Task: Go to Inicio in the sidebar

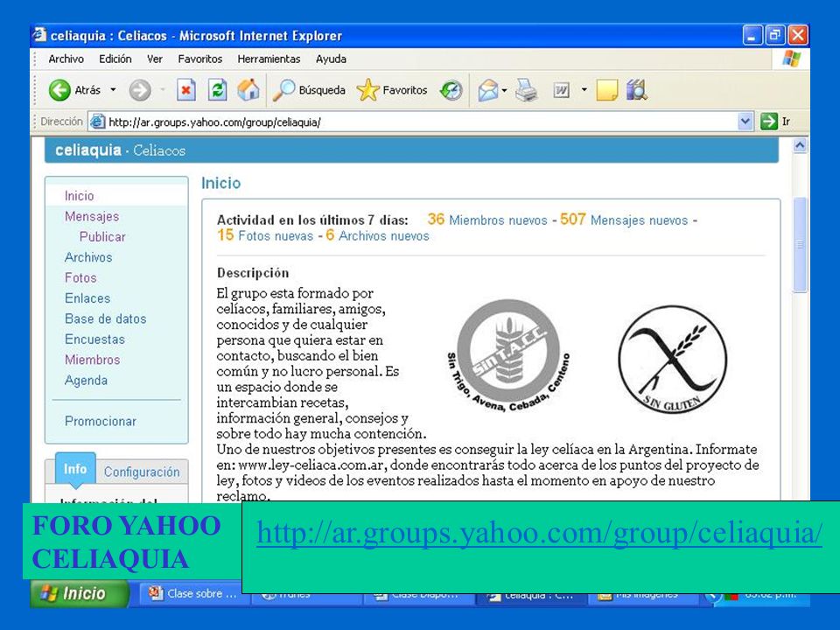Action: click(x=80, y=195)
